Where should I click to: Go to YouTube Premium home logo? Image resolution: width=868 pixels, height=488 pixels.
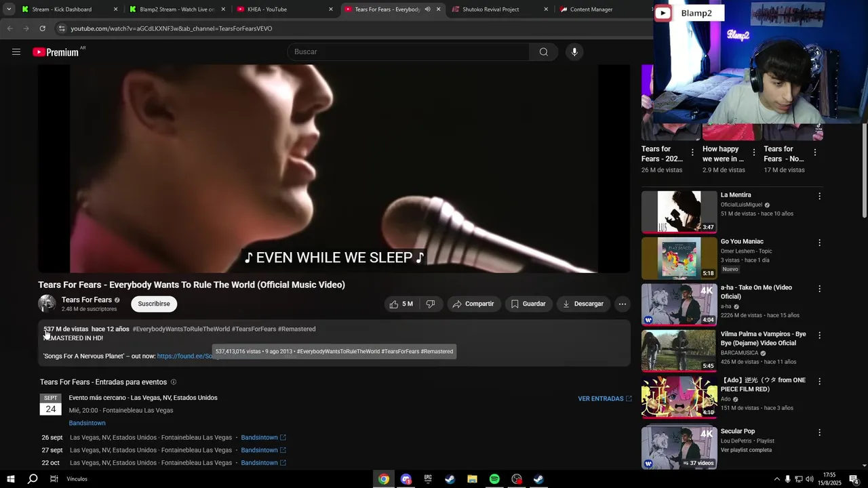[57, 52]
